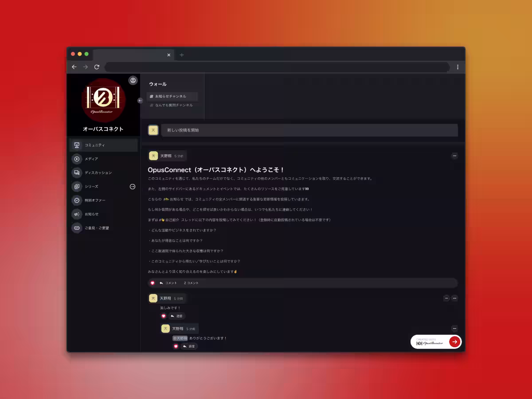Open more options for the ありがとうございます！ reply

click(454, 329)
